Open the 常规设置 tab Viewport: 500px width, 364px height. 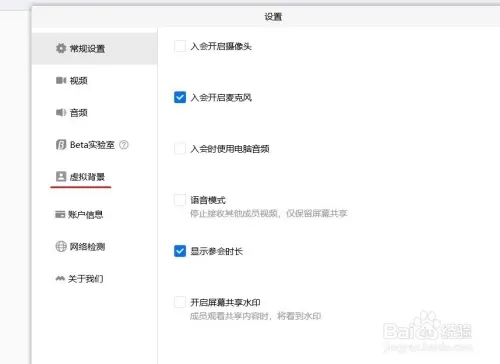(95, 48)
